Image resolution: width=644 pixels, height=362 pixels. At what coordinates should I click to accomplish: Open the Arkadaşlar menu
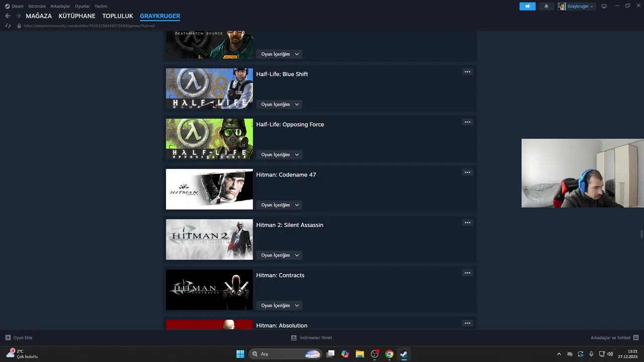pos(60,6)
